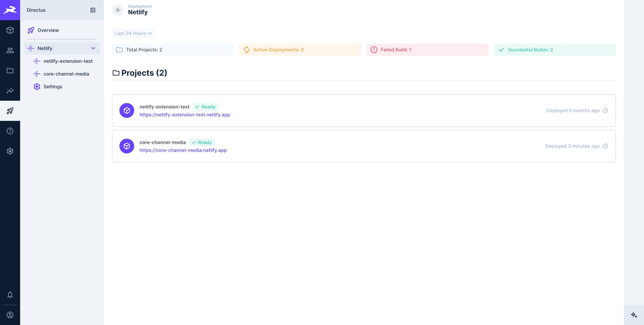Screen dimensions: 644x325
Task: Click the AI sparkle icon at bottom right
Action: [x=634, y=315]
